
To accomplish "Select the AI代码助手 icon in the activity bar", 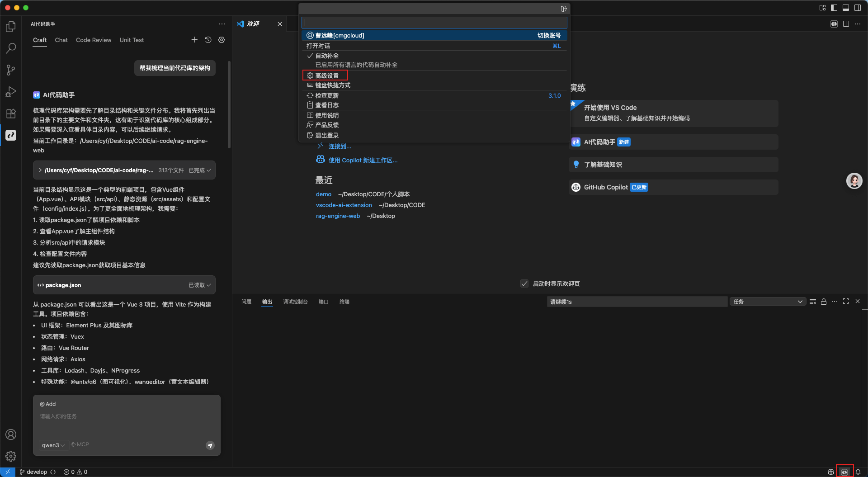I will tap(11, 135).
